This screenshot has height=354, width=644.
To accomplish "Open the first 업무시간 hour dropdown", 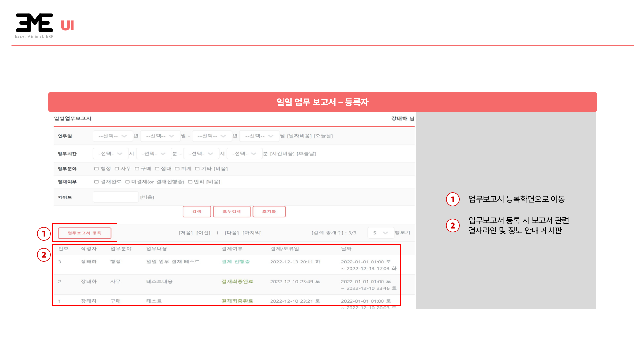I will (x=110, y=154).
